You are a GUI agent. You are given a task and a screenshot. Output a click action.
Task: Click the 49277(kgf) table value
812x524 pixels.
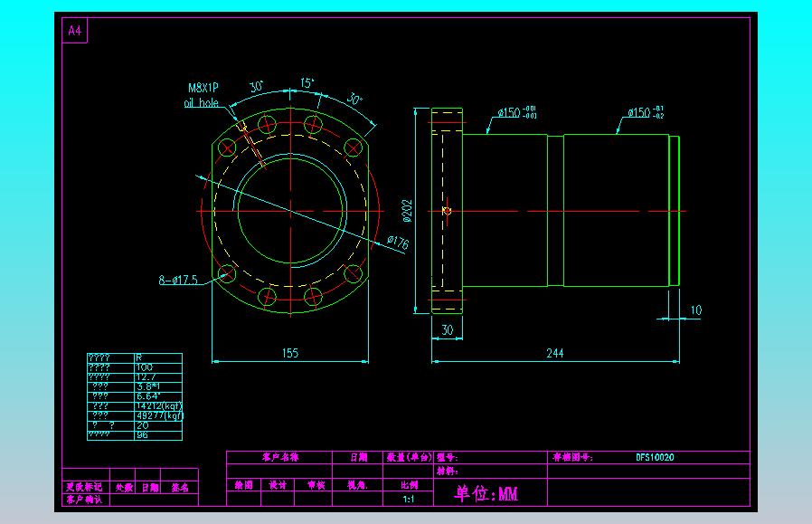(x=160, y=415)
